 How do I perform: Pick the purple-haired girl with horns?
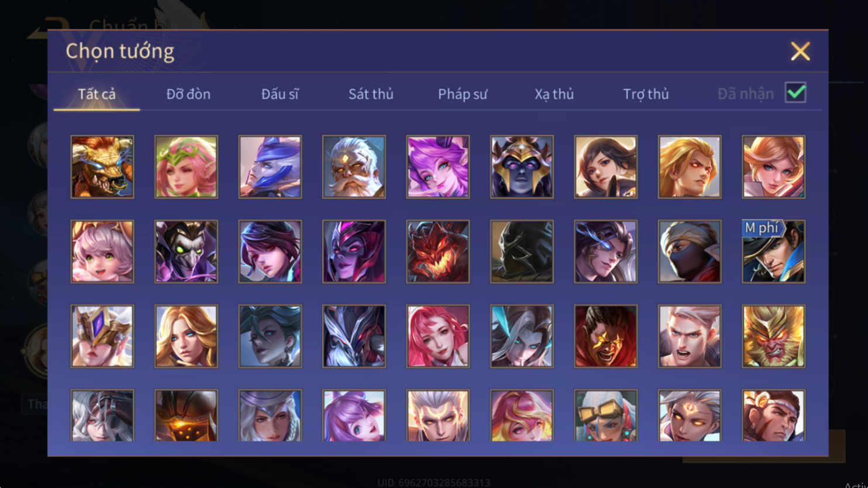click(438, 167)
